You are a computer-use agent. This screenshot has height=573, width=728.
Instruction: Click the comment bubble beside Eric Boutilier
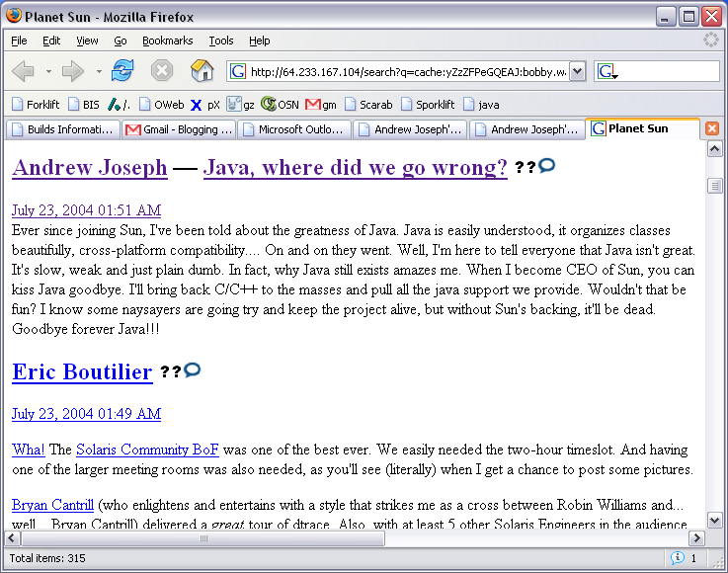point(193,369)
